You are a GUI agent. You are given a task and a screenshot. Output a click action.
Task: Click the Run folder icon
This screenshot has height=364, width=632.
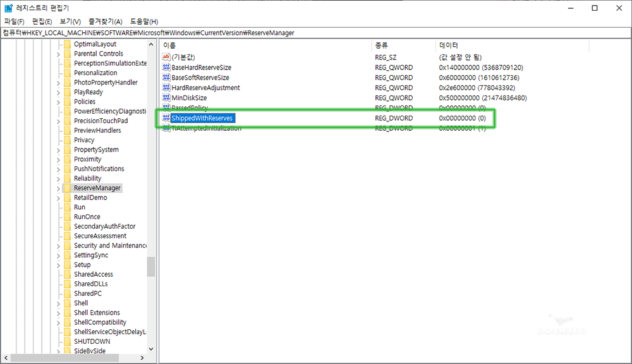point(68,207)
